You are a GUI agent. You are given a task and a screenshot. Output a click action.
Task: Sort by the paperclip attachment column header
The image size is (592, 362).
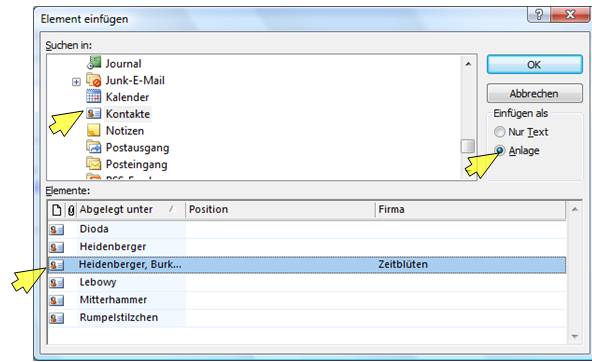tap(71, 210)
